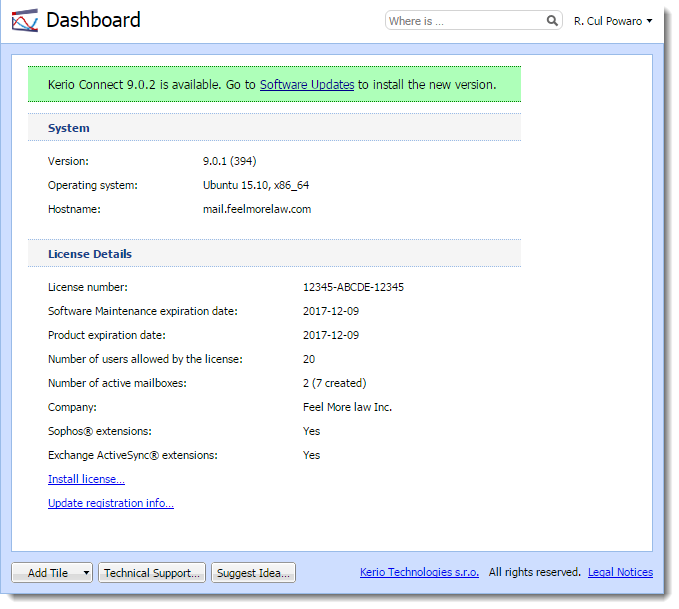Click the 'Sophos® extensions:' label
Screen dimensions: 679x609
click(x=100, y=431)
